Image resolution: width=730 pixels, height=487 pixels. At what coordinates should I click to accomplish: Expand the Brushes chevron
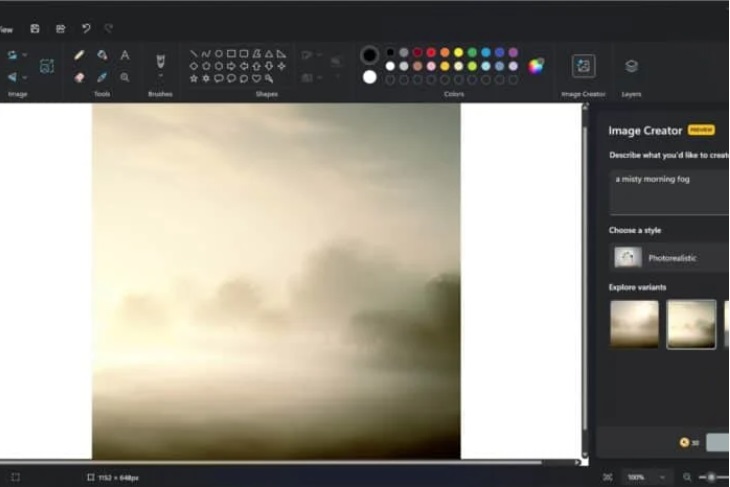coord(160,75)
